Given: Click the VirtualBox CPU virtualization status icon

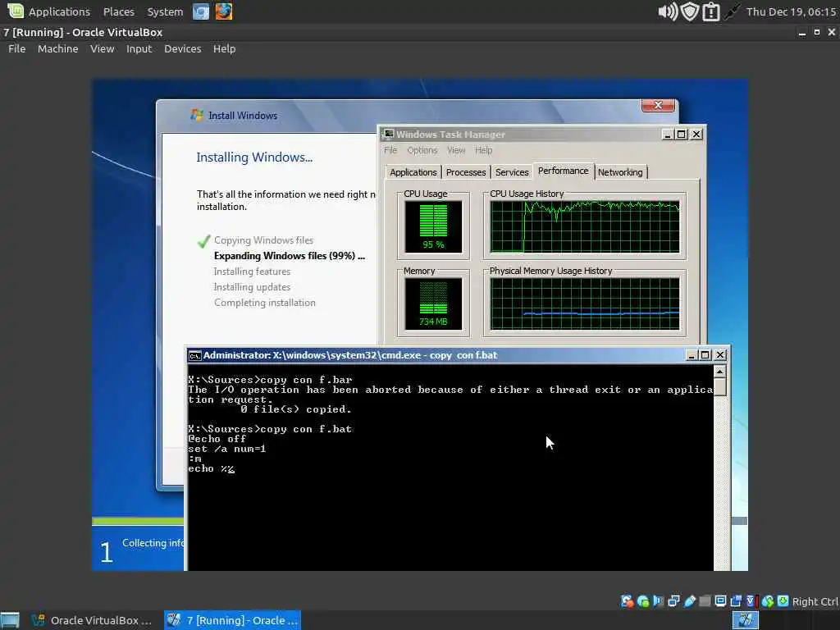Looking at the screenshot, I should tap(751, 601).
